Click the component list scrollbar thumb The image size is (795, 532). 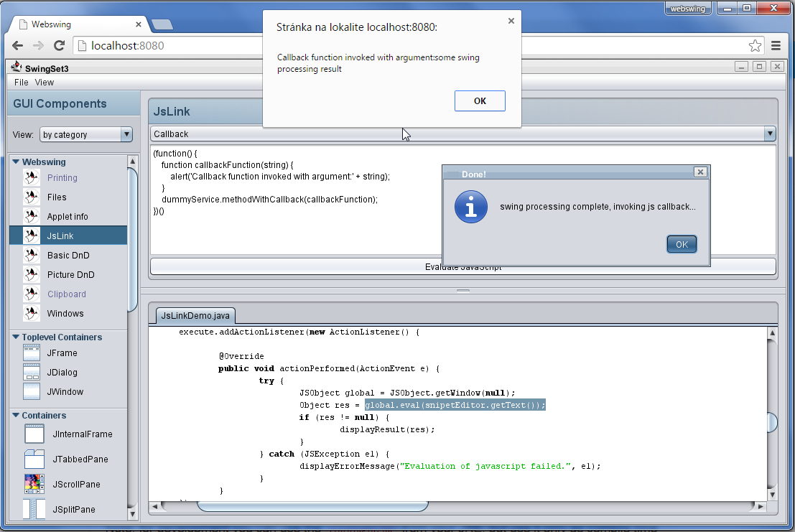[132, 240]
